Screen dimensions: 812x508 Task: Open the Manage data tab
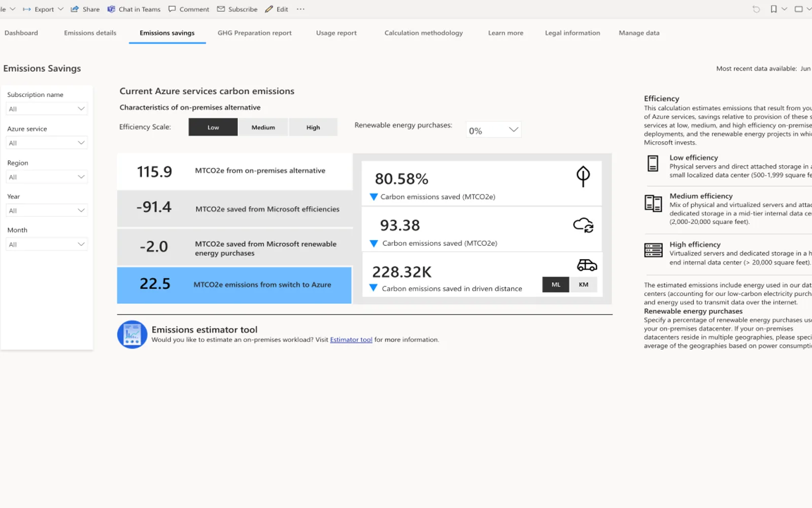[x=639, y=33]
